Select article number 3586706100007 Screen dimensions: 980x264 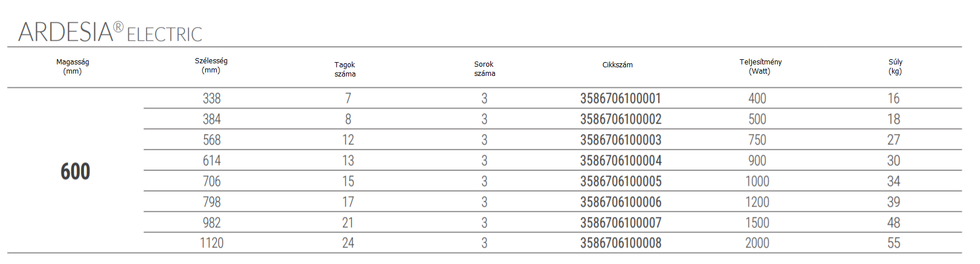pos(620,223)
